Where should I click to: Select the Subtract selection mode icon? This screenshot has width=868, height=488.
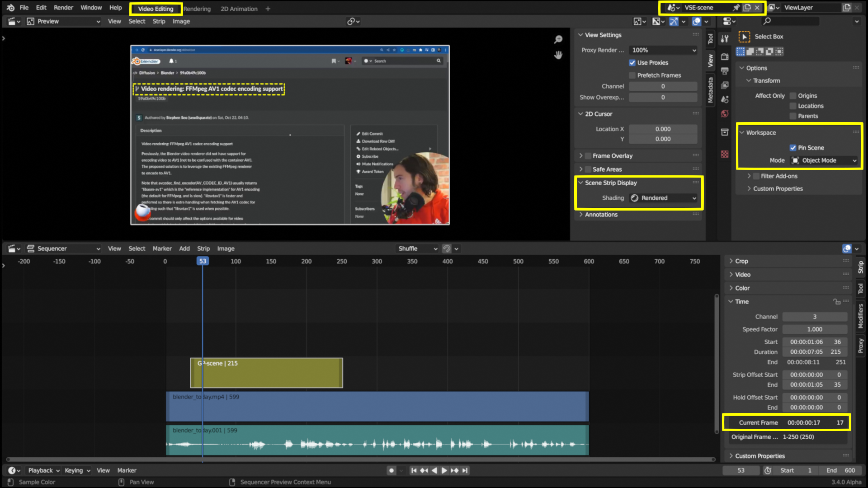760,52
